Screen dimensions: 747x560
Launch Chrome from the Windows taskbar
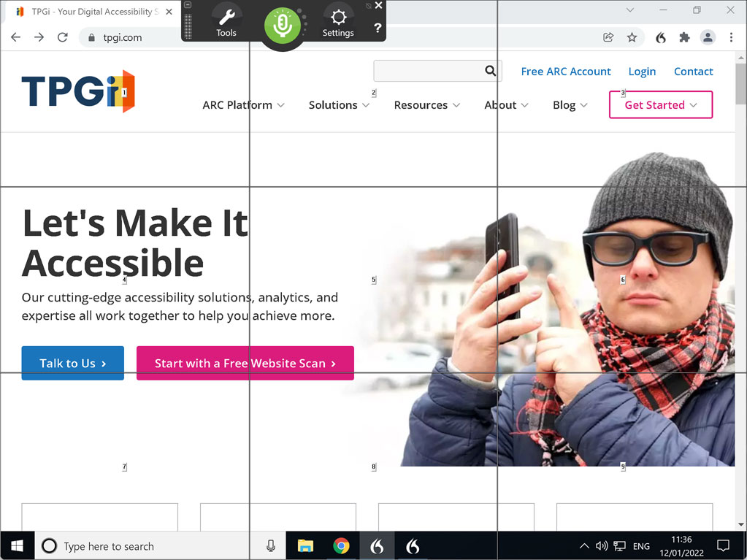coord(342,545)
